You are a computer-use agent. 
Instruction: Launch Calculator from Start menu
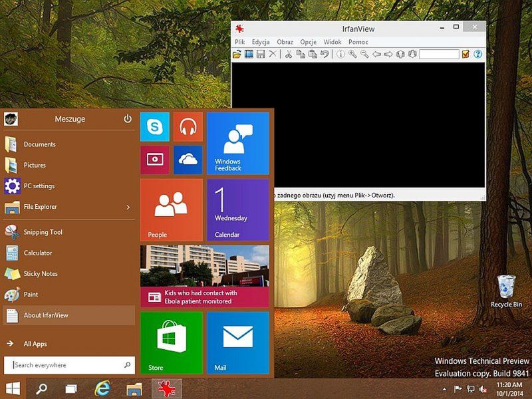point(69,253)
